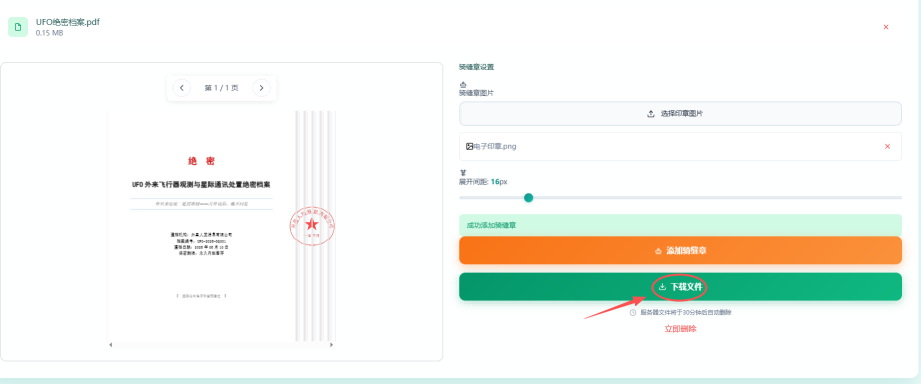Delete the 电子印章.png seal image
This screenshot has width=921, height=384.
[x=888, y=146]
